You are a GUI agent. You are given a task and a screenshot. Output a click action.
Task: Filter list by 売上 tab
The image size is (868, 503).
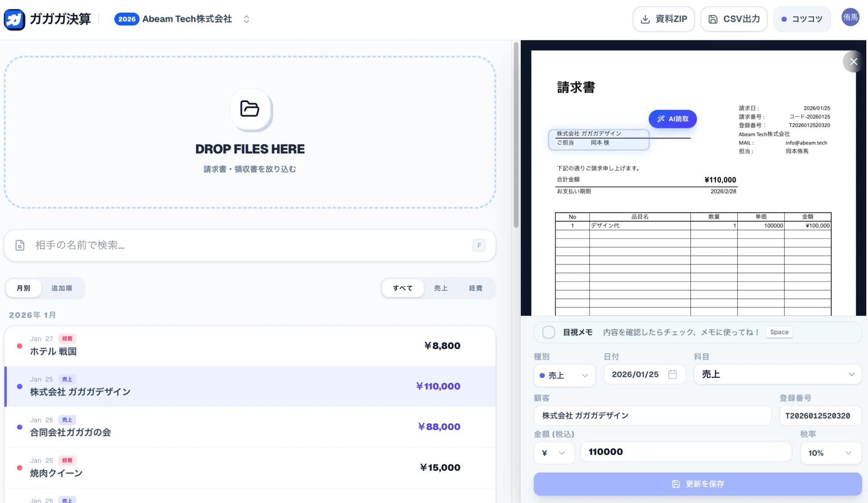(x=440, y=288)
